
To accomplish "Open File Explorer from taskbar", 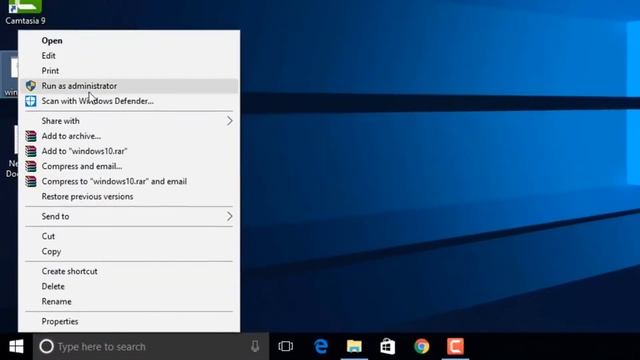I will tap(354, 347).
